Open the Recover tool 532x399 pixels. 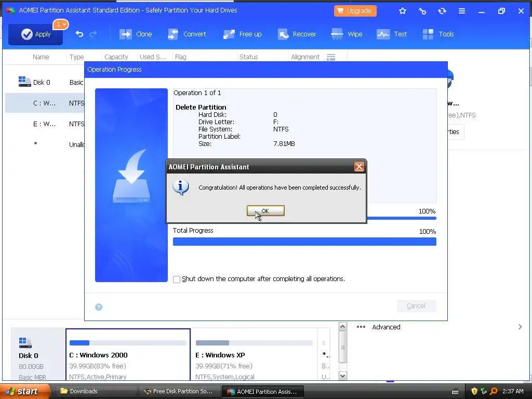tap(297, 34)
